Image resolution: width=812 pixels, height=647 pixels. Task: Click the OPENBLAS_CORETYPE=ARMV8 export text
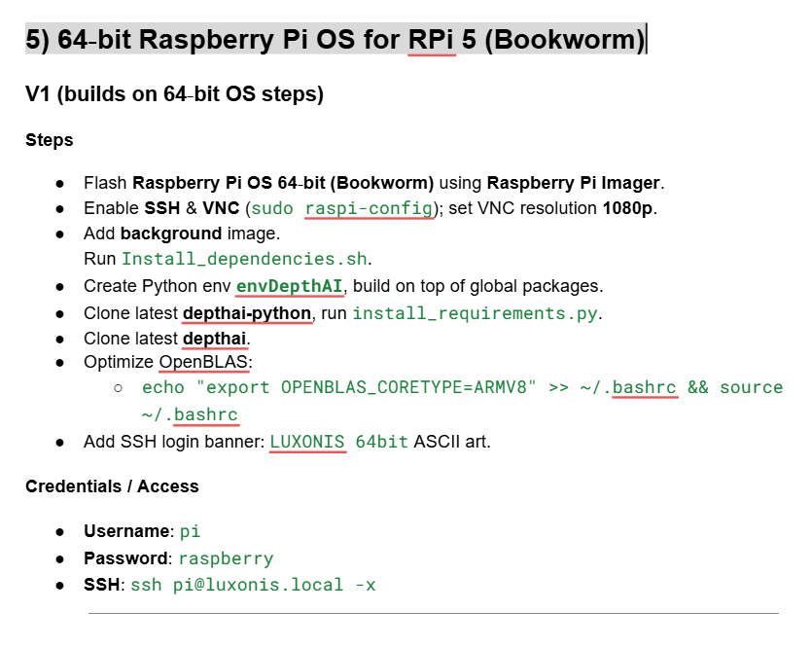(x=408, y=387)
